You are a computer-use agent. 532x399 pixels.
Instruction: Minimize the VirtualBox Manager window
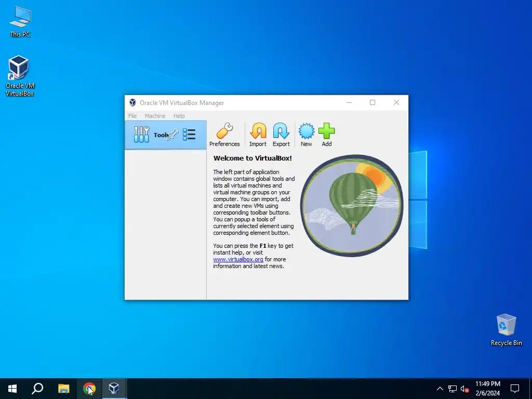[x=349, y=102]
